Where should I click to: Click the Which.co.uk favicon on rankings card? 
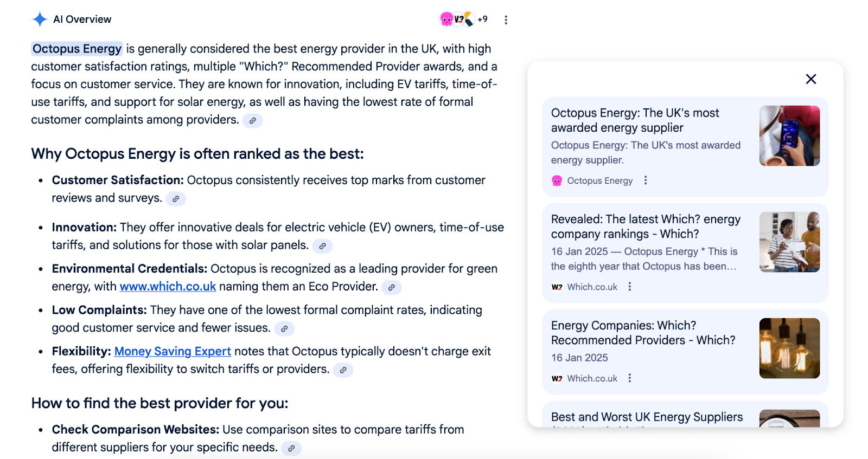tap(557, 287)
